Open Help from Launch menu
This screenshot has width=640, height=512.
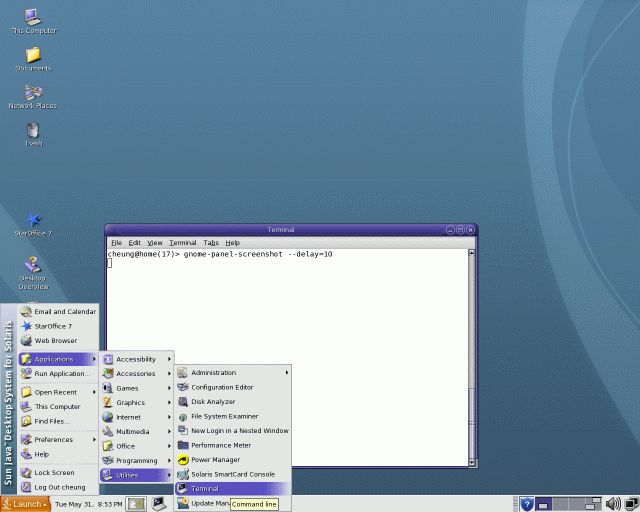[58, 454]
